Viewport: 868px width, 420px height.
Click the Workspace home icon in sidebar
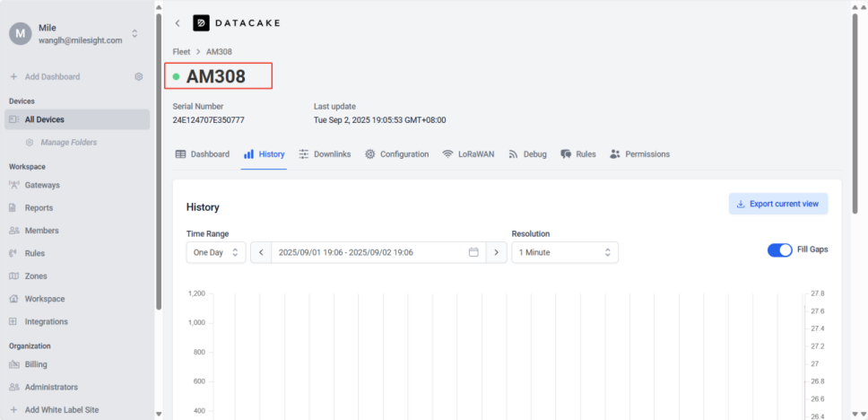(13, 299)
